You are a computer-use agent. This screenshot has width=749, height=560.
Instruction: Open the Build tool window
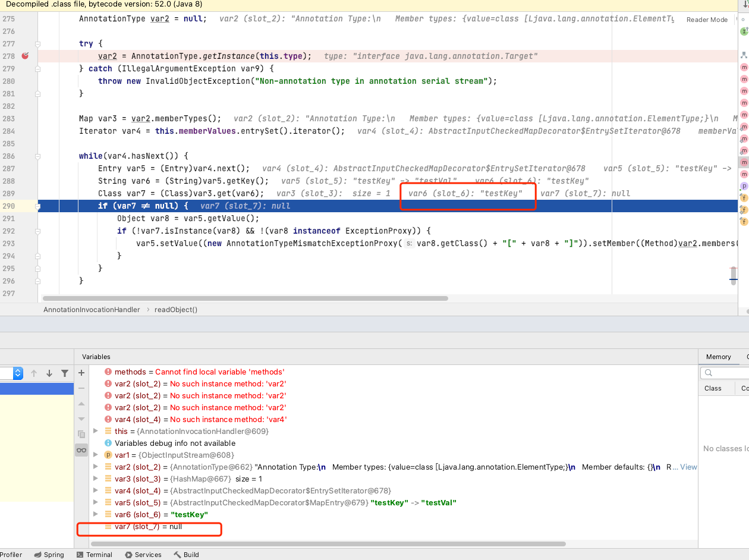pos(186,555)
